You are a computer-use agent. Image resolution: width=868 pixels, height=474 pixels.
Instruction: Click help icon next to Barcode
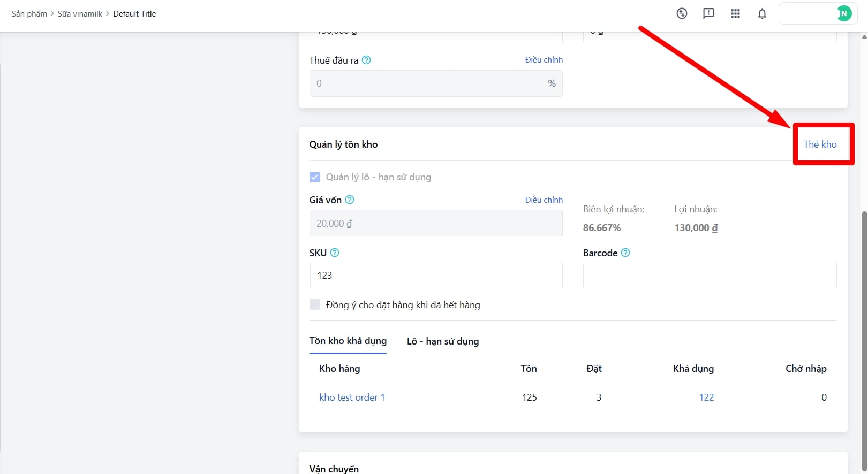coord(625,253)
